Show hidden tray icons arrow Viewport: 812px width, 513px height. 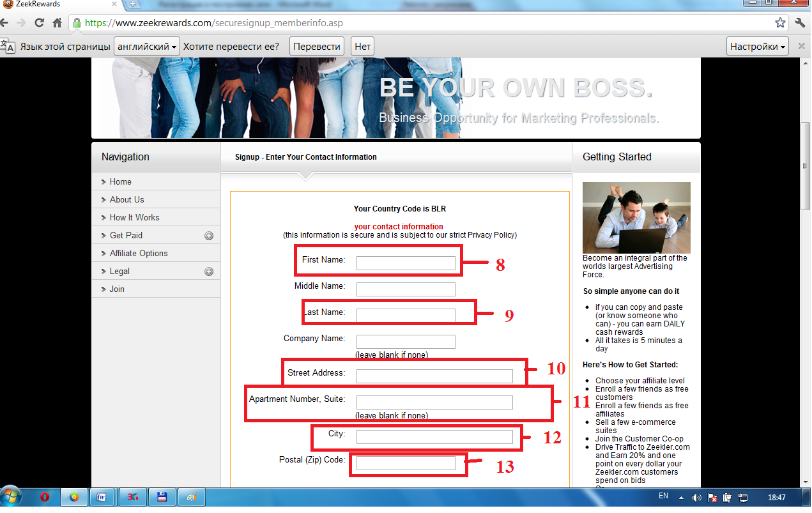682,497
